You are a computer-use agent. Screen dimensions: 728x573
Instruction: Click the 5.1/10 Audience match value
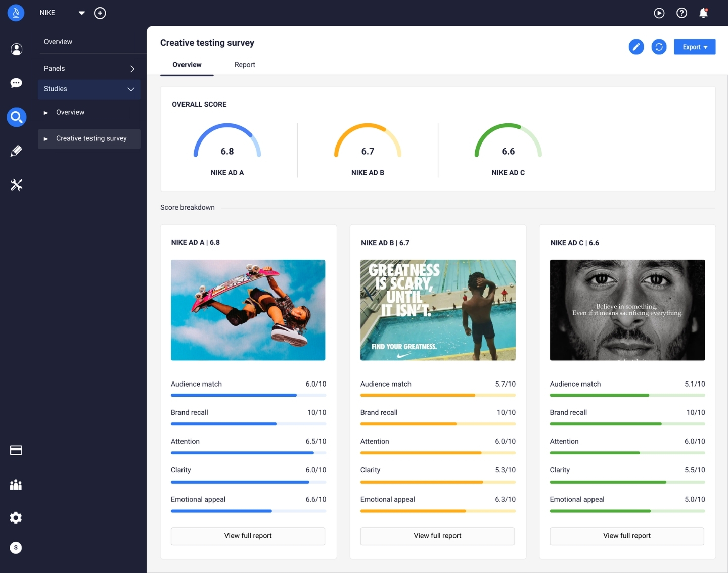(x=695, y=384)
